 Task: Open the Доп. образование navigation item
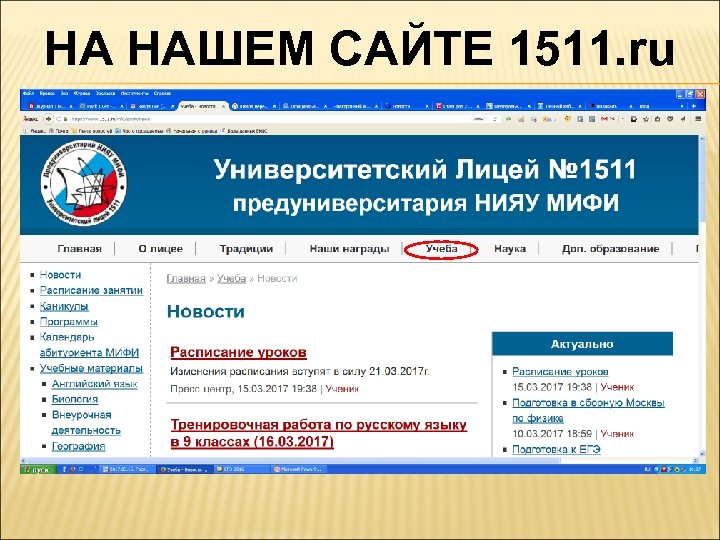coord(610,249)
